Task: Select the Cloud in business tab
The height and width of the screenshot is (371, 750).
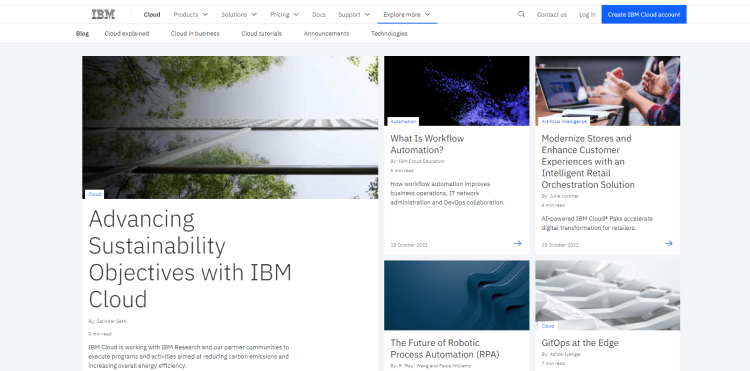Action: click(x=195, y=33)
